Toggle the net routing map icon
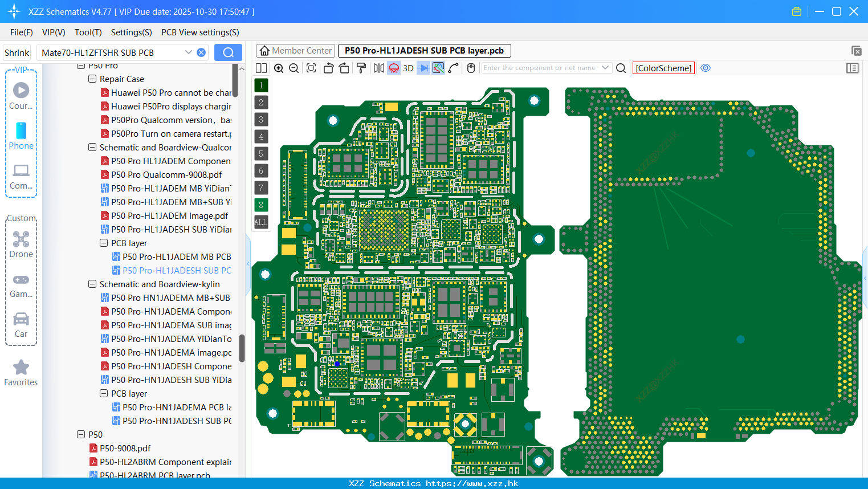The image size is (868, 489). pyautogui.click(x=438, y=68)
